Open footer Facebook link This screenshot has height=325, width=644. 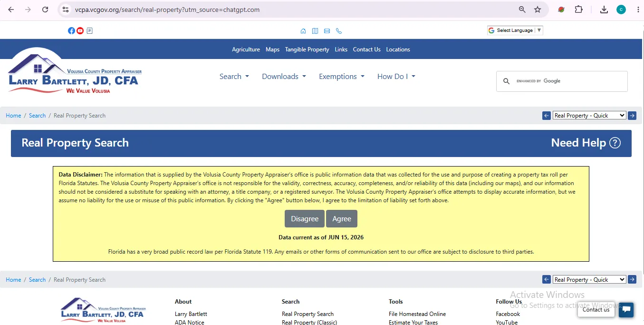click(x=508, y=314)
